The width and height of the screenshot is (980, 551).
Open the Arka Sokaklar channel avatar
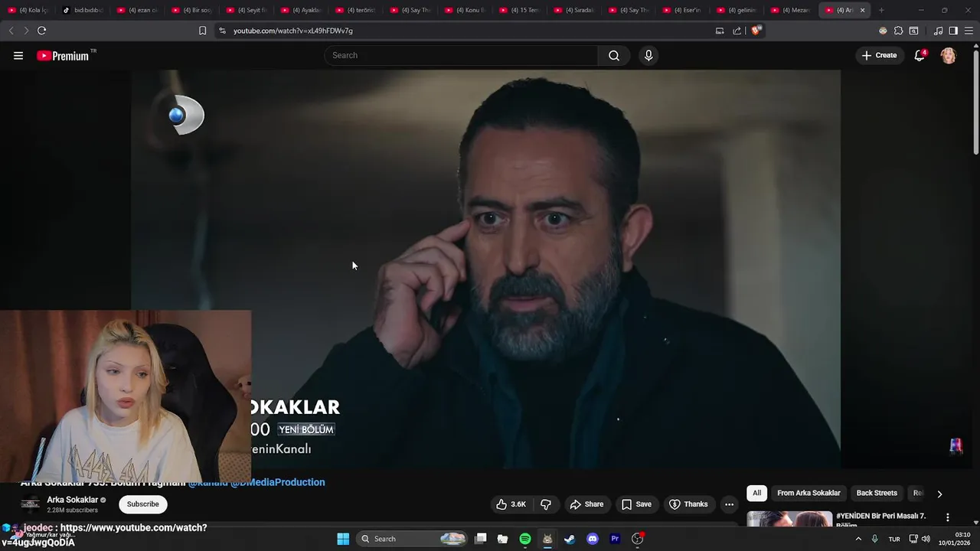tap(30, 504)
